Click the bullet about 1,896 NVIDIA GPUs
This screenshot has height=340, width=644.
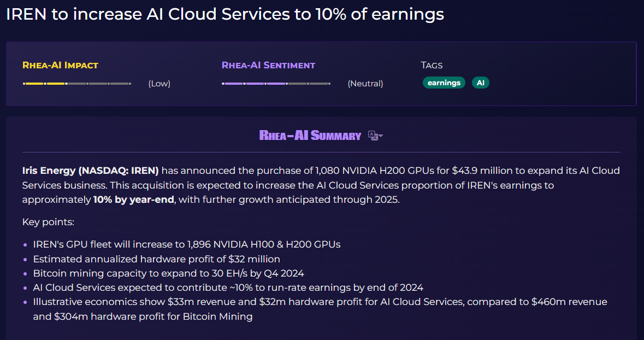[187, 244]
